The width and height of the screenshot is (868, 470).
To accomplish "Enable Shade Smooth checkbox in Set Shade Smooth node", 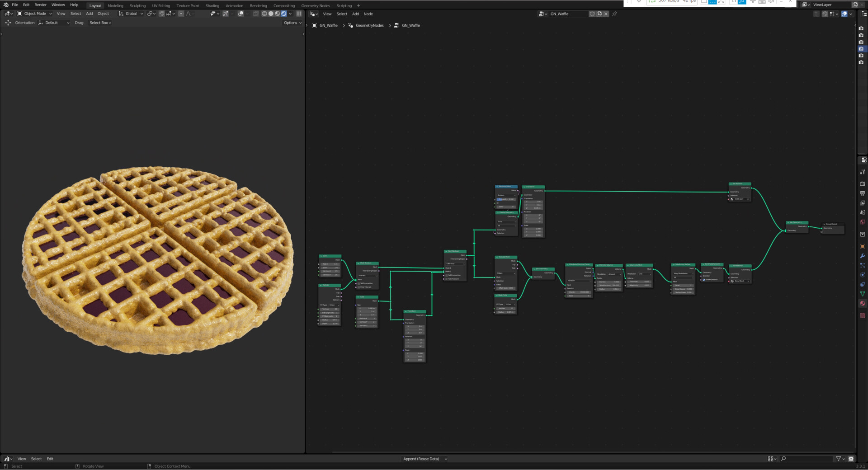I will pyautogui.click(x=704, y=280).
